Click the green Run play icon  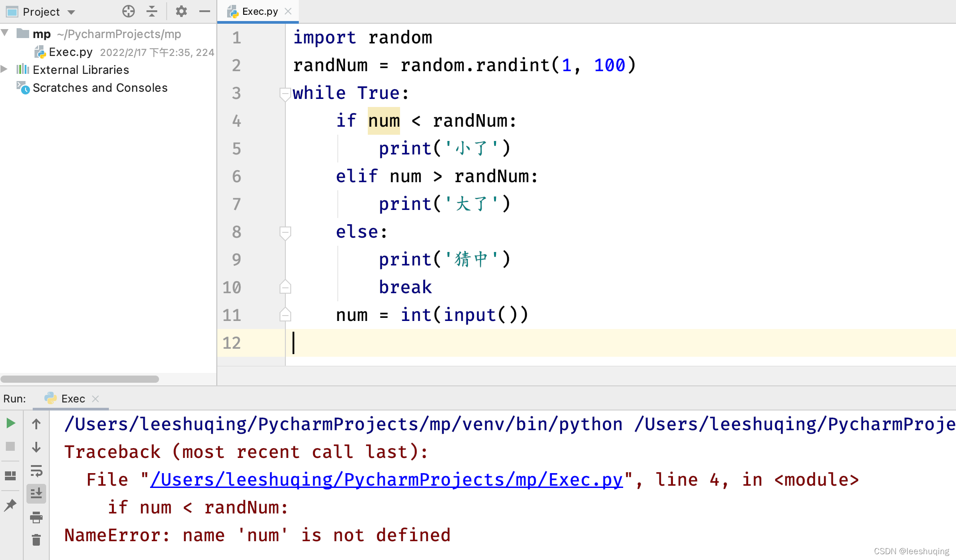coord(11,423)
